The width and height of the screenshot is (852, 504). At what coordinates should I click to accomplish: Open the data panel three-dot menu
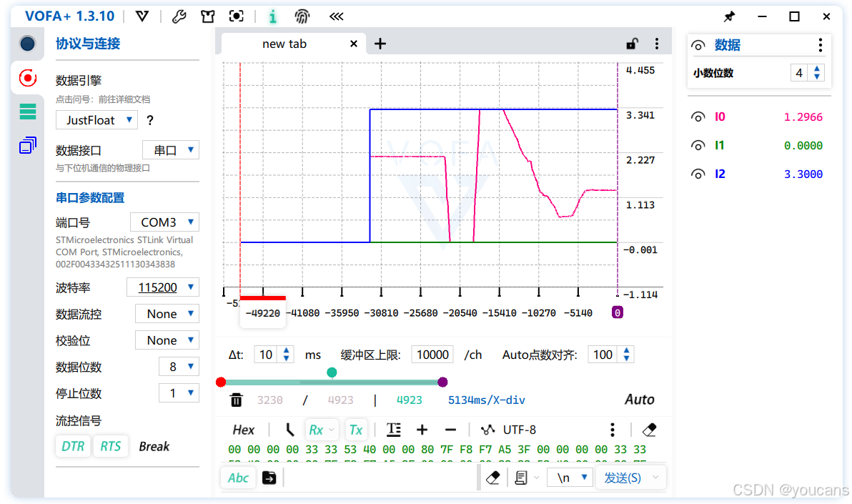point(820,45)
